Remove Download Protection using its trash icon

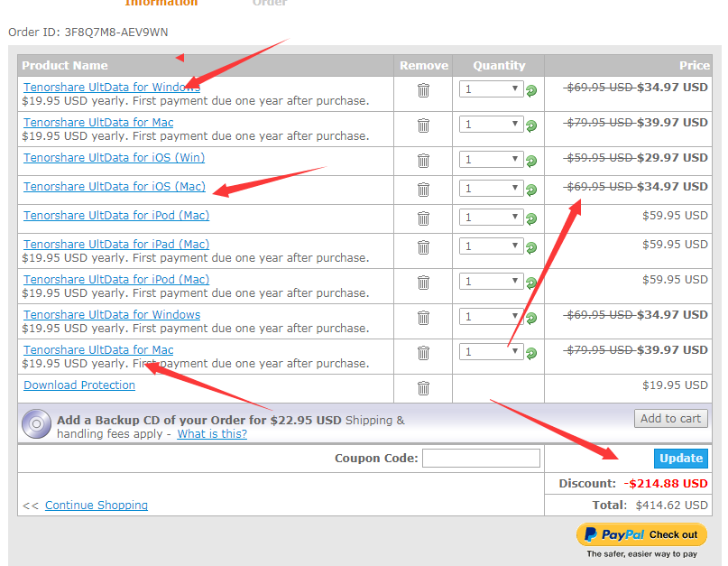click(x=423, y=388)
